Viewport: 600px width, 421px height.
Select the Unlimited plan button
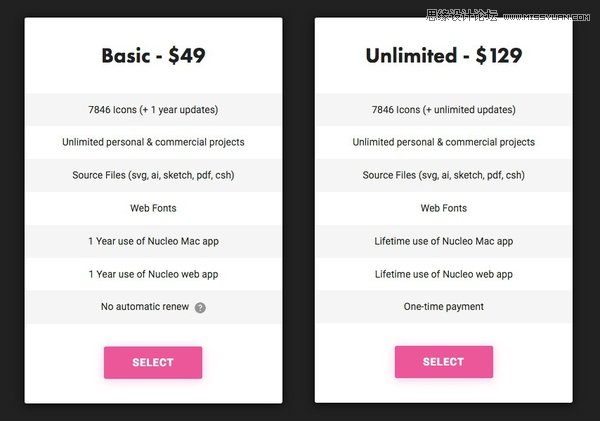pos(444,362)
